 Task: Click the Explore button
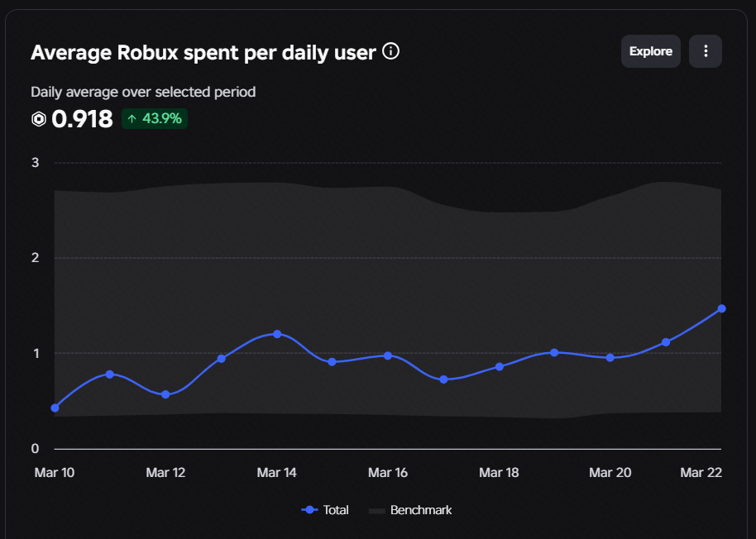point(650,51)
